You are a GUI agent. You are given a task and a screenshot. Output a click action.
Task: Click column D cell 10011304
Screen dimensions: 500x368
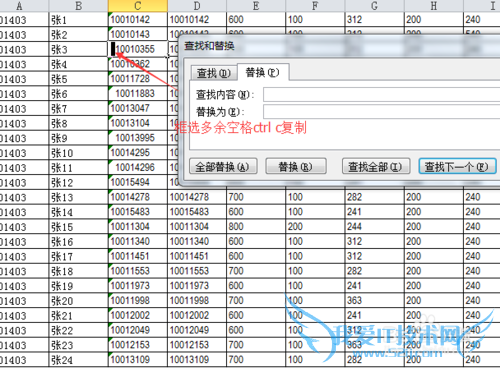pos(197,227)
